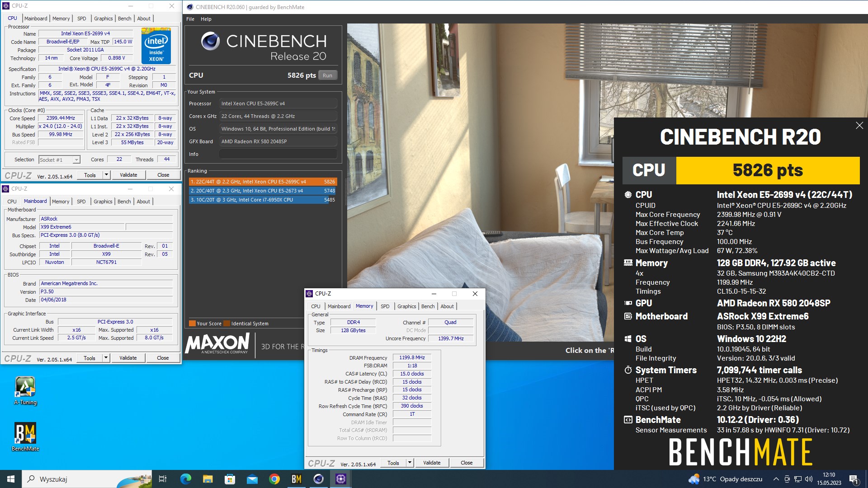The width and height of the screenshot is (868, 488).
Task: Switch to SPD tab in top CPU-Z window
Action: 81,19
